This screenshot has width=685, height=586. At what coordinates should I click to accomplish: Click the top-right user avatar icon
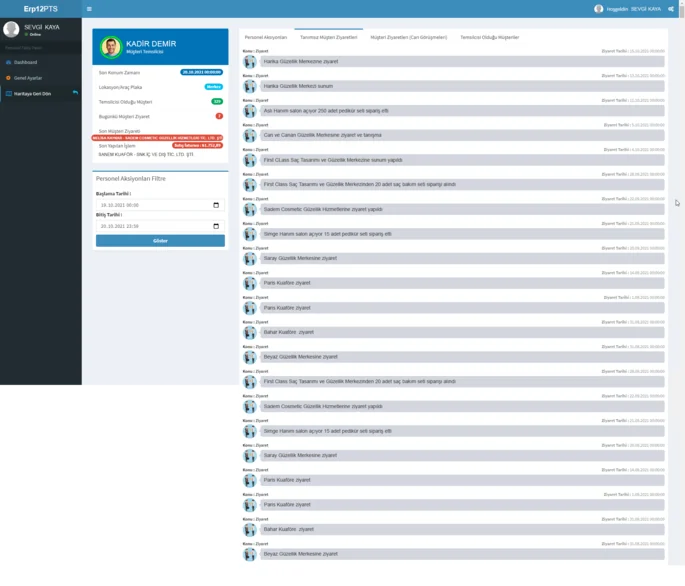pos(599,9)
